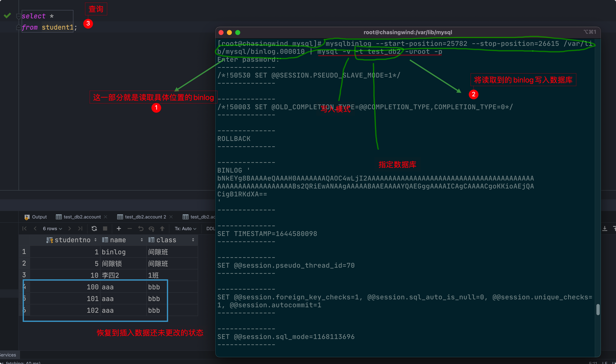This screenshot has height=364, width=616.
Task: Click the Delete Row minus icon
Action: (x=130, y=229)
